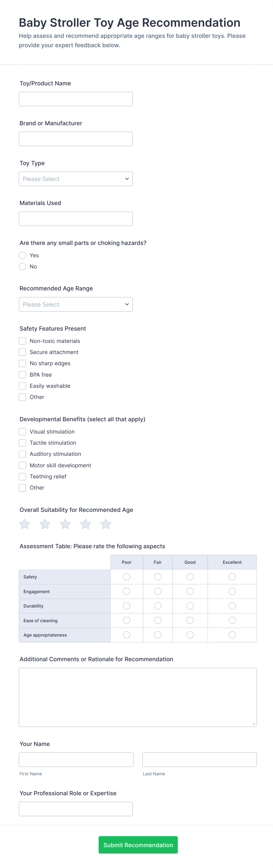
Task: Select No for choking hazards
Action: point(23,267)
